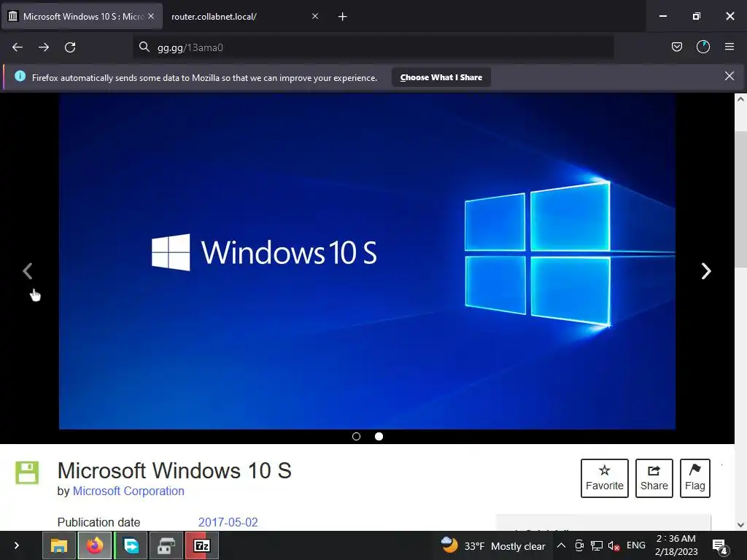Click the search magnifier in the address bar

[144, 47]
